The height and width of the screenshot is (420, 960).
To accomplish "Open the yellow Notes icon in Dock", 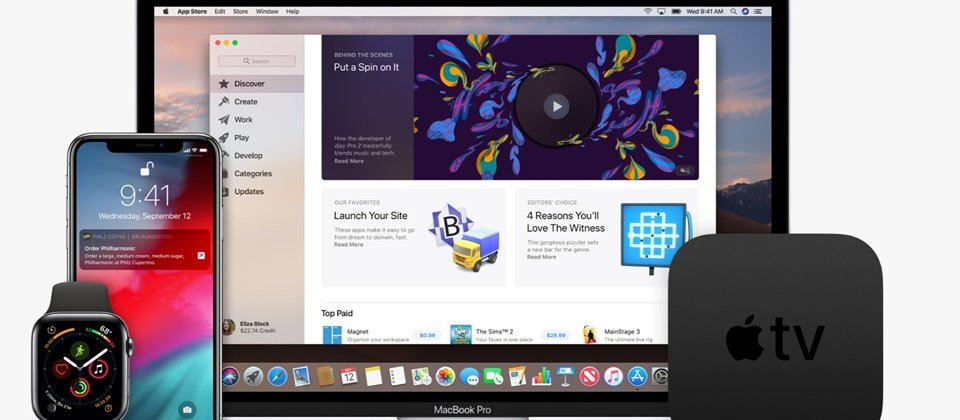I will coord(373,376).
